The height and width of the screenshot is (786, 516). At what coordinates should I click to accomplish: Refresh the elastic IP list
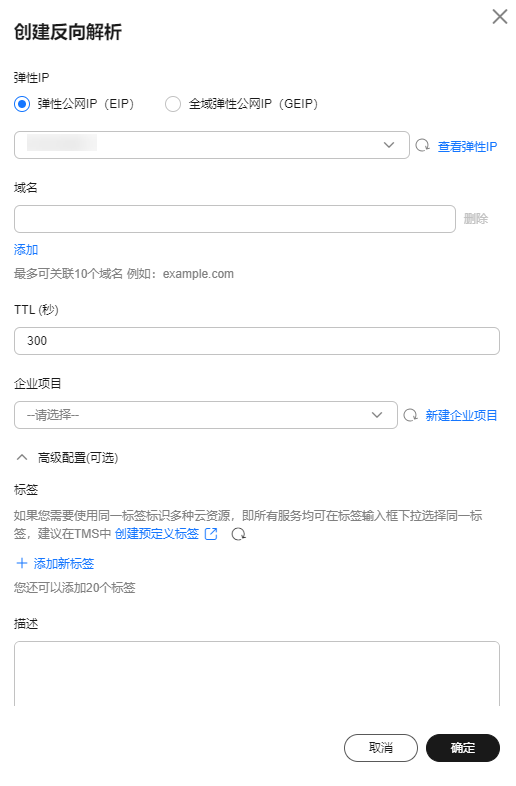(x=422, y=145)
